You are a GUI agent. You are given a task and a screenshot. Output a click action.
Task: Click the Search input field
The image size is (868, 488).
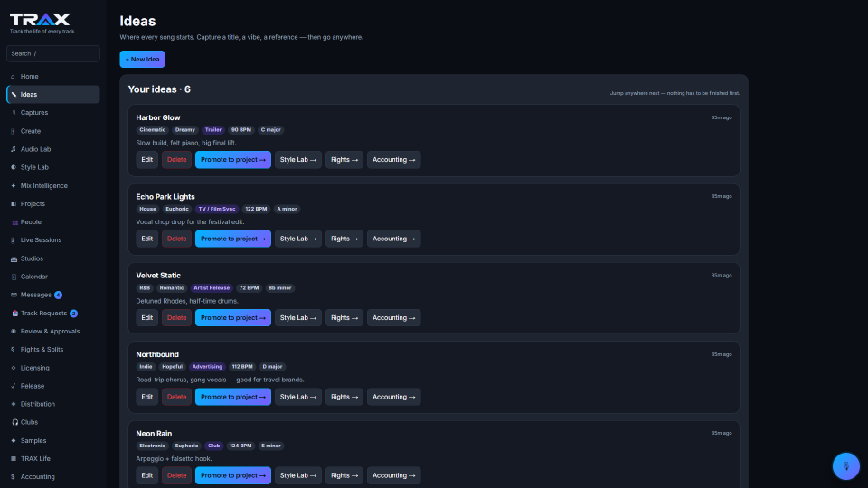pos(53,53)
